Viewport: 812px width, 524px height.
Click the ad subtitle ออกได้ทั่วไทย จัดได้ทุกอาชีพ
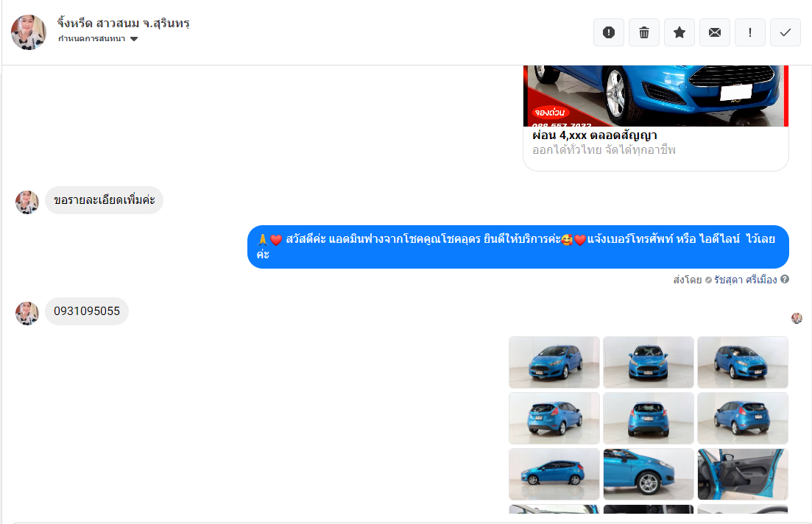click(604, 150)
